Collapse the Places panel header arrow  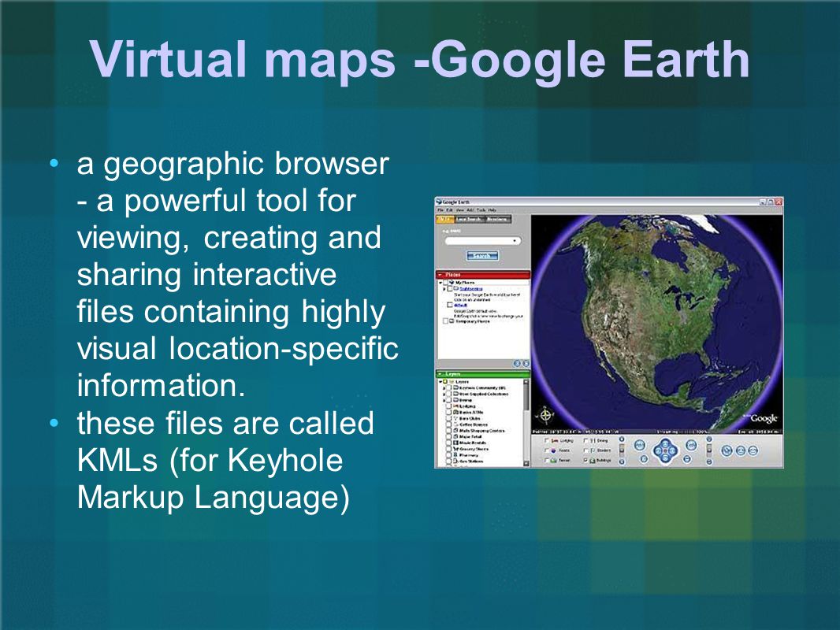(x=439, y=275)
